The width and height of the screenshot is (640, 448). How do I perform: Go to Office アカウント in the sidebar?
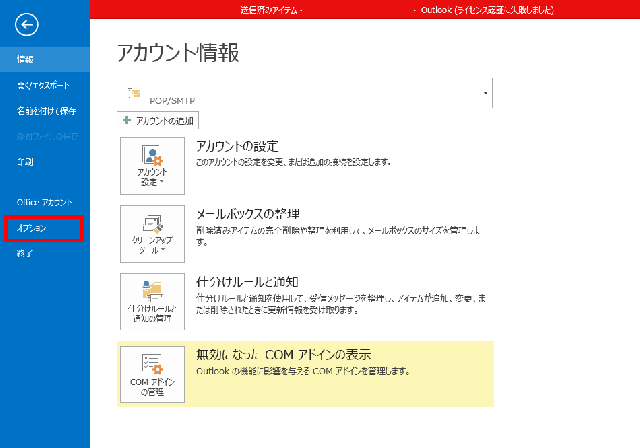[45, 202]
